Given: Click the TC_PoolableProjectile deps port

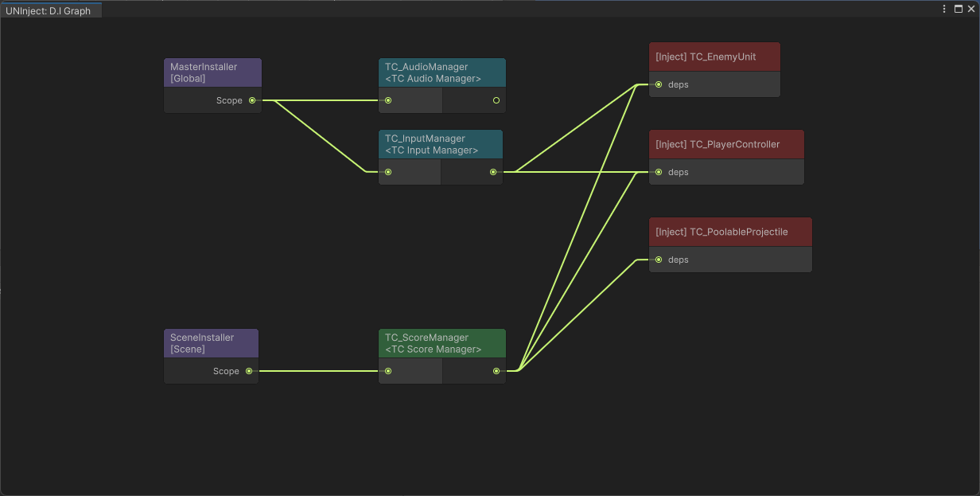Looking at the screenshot, I should point(659,260).
